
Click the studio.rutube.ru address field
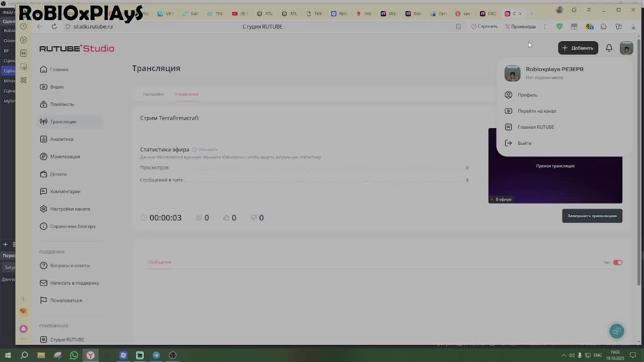(x=93, y=27)
